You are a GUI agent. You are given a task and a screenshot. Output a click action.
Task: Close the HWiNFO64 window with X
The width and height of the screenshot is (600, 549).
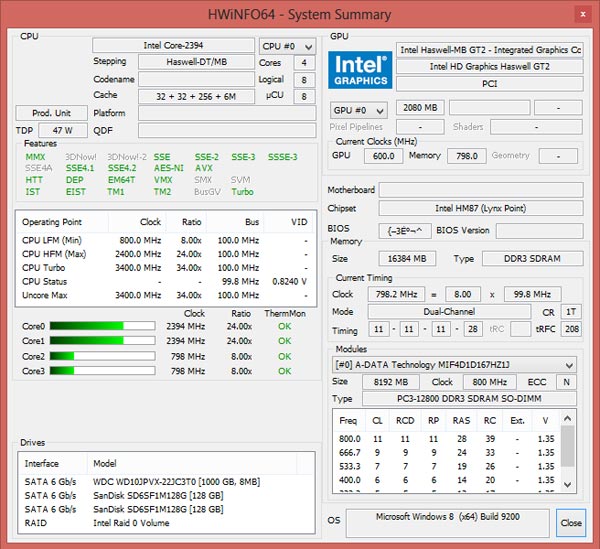[583, 15]
